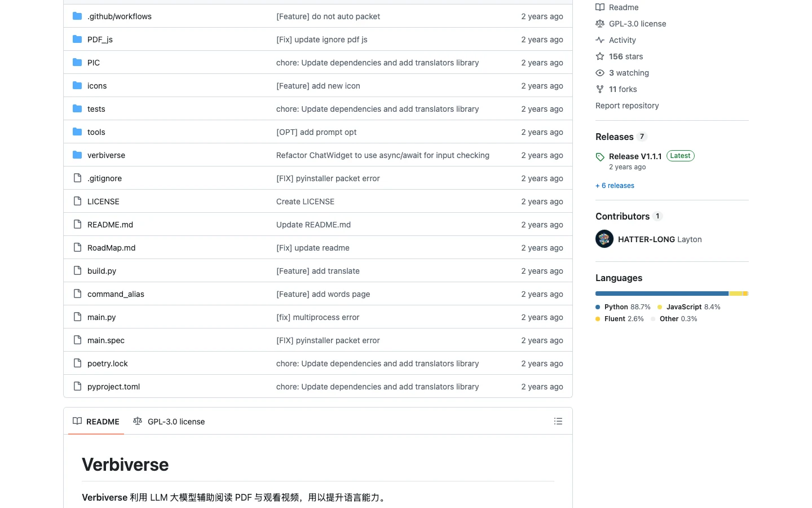This screenshot has height=508, width=812.
Task: Open the .github/workflows folder
Action: (x=120, y=16)
